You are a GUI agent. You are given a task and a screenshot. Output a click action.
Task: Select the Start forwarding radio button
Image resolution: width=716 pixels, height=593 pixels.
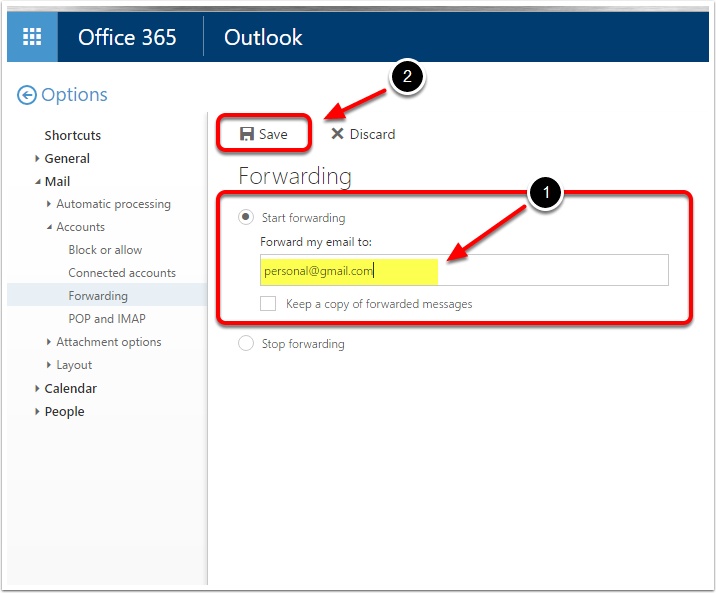(x=246, y=217)
